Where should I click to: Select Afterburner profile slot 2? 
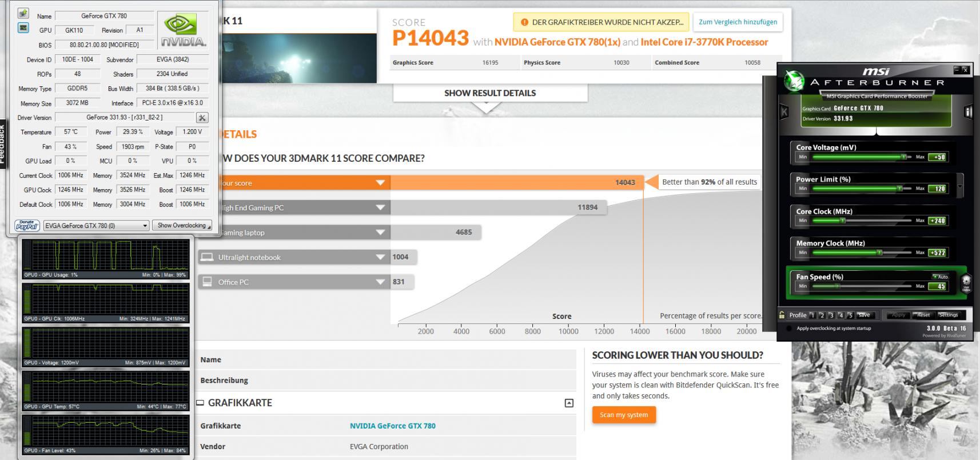point(822,315)
